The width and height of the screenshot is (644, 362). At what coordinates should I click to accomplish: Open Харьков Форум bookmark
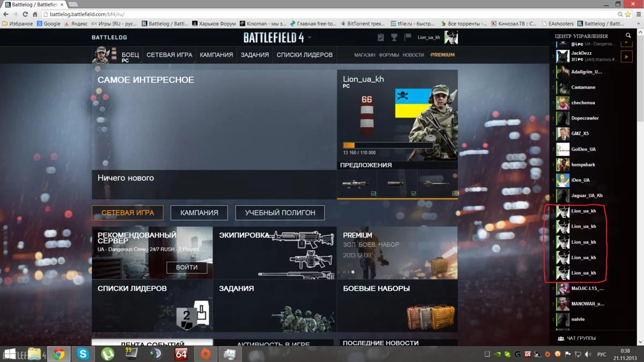click(213, 24)
